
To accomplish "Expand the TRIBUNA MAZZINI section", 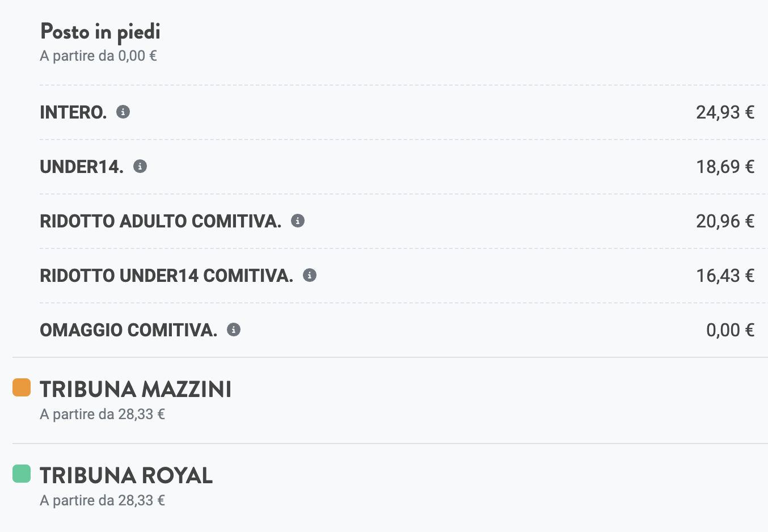I will (390, 400).
